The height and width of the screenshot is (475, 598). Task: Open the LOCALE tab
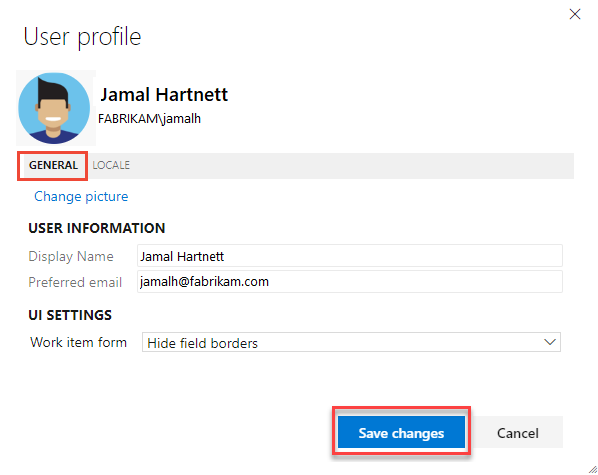click(111, 165)
